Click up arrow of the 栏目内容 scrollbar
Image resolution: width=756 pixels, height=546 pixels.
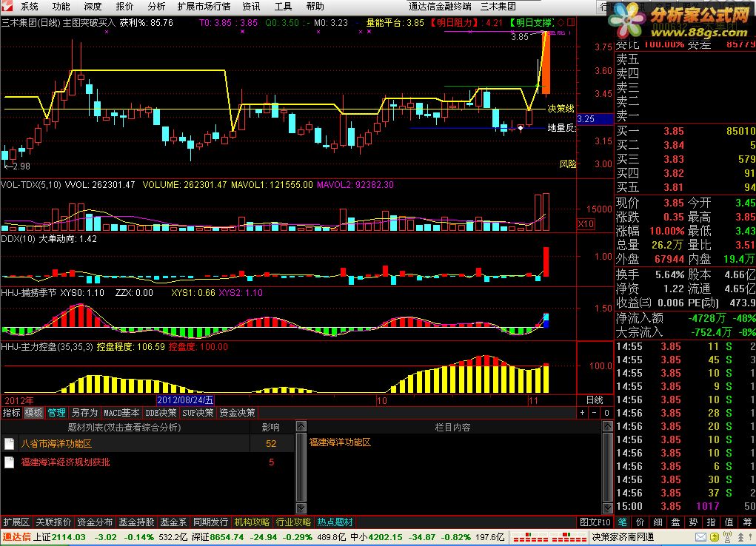click(607, 426)
